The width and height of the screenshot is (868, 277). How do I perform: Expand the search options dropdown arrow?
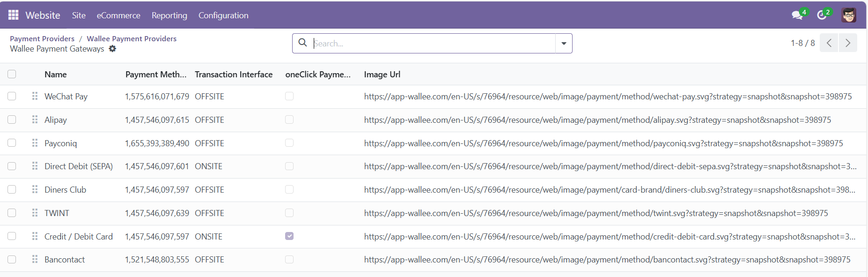tap(564, 44)
